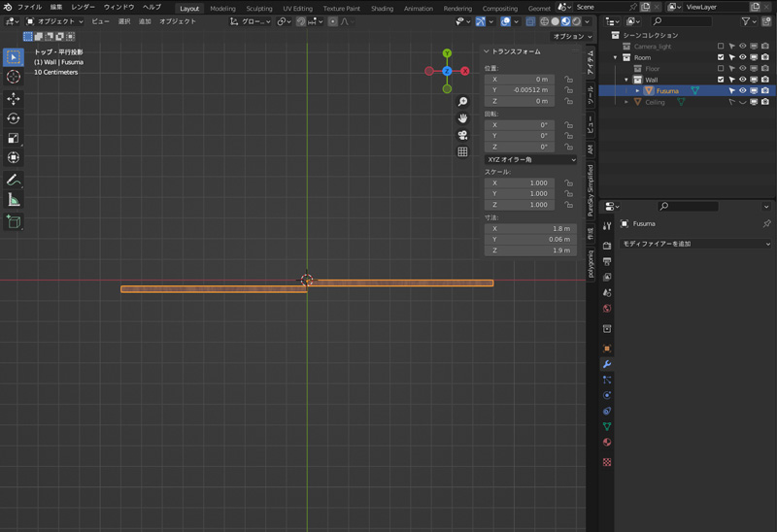The image size is (777, 532).
Task: Switch to the 3D Cursor tool
Action: (x=14, y=77)
